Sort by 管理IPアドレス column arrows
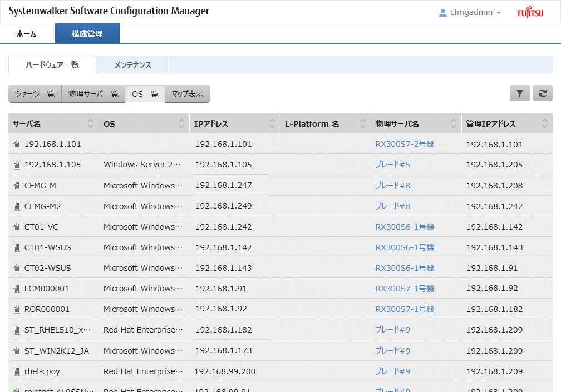This screenshot has height=392, width=561. click(x=544, y=123)
